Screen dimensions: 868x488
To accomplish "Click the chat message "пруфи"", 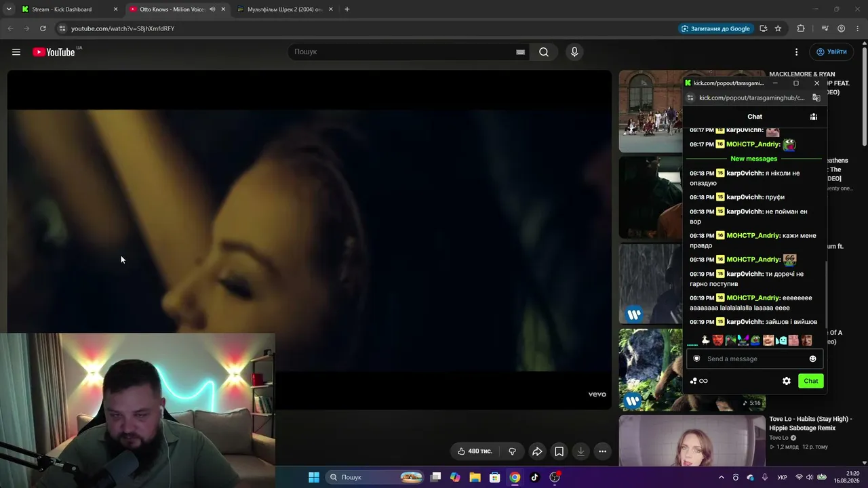I will pos(774,197).
